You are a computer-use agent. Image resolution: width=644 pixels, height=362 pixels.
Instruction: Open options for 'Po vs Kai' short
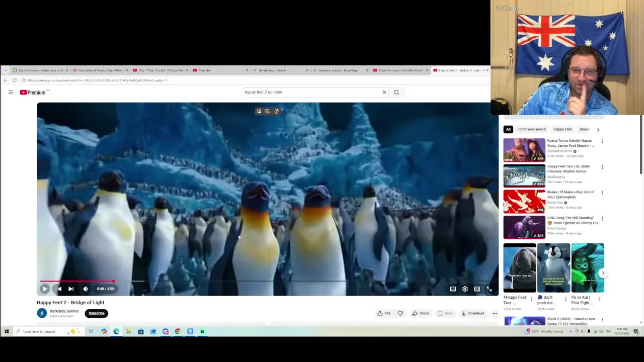pos(599,299)
